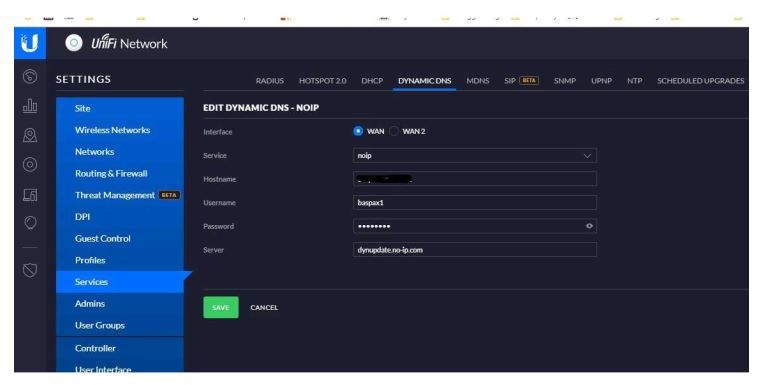This screenshot has width=764, height=385.
Task: Open the Statistics bar chart icon
Action: (x=30, y=106)
